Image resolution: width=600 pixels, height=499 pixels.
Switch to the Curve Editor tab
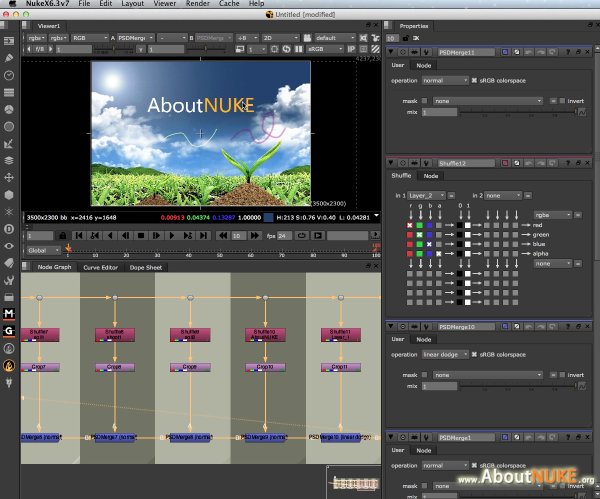click(100, 267)
